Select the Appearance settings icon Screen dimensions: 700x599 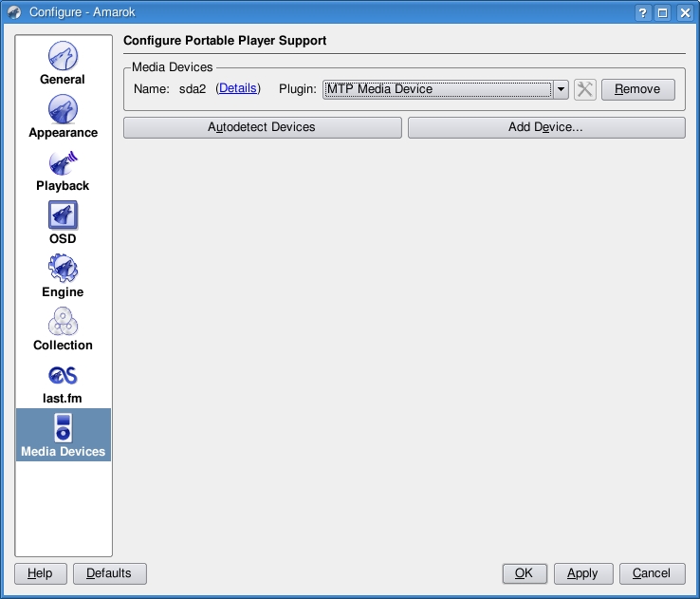click(63, 116)
